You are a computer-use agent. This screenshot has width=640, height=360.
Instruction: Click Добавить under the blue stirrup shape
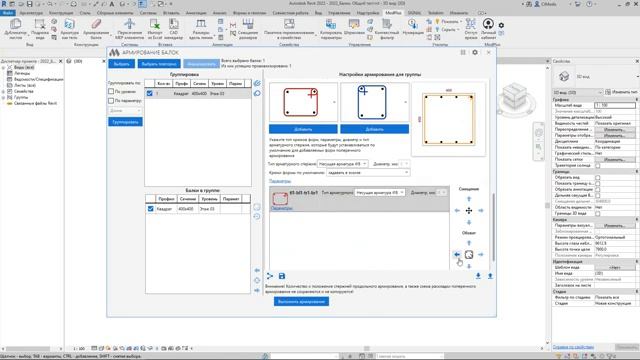[374, 129]
